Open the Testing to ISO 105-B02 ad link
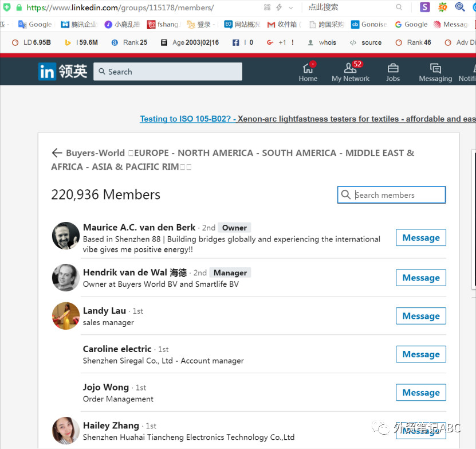The width and height of the screenshot is (476, 449). click(308, 119)
